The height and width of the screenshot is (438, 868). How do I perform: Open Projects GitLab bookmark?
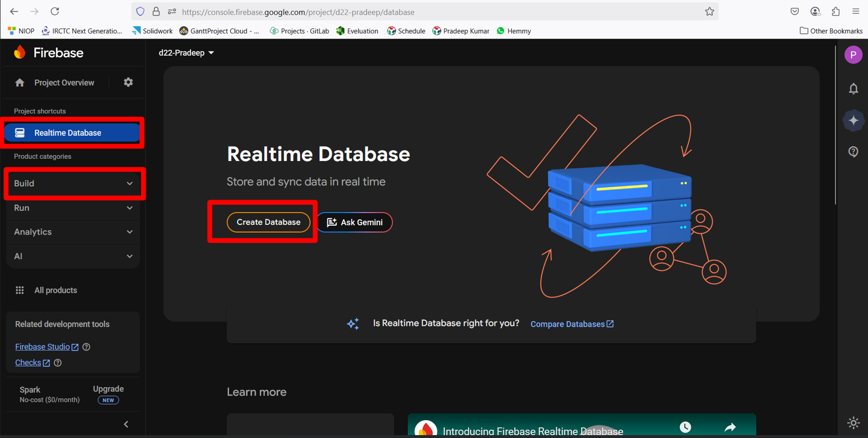[299, 31]
